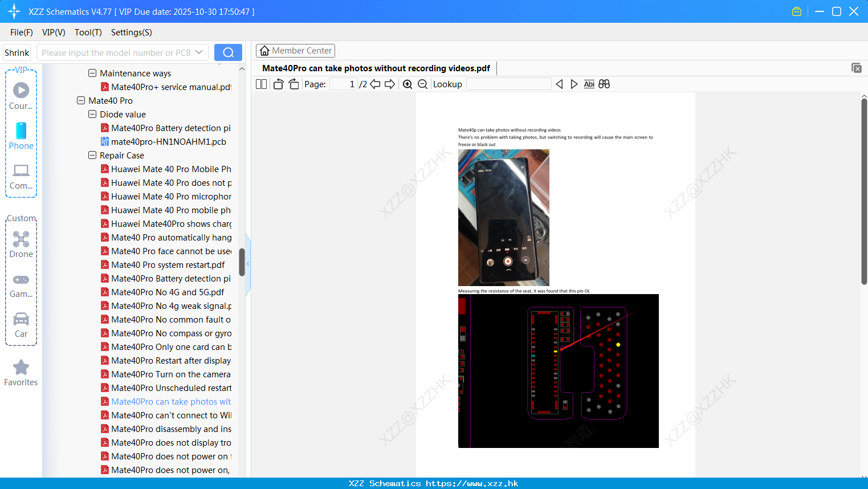Open Mate40Pro Restart after display file
This screenshot has width=868, height=489.
tap(166, 361)
